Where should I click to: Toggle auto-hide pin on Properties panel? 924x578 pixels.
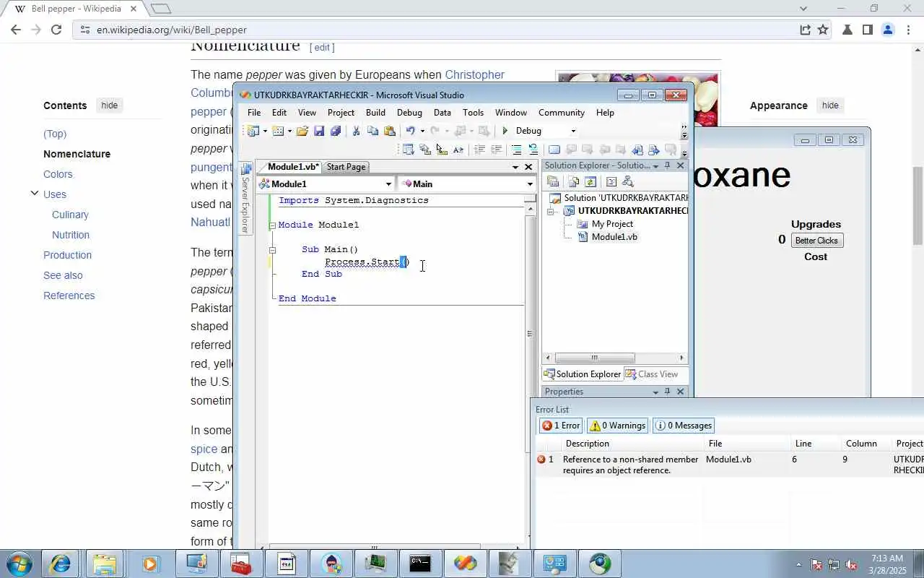pyautogui.click(x=668, y=392)
